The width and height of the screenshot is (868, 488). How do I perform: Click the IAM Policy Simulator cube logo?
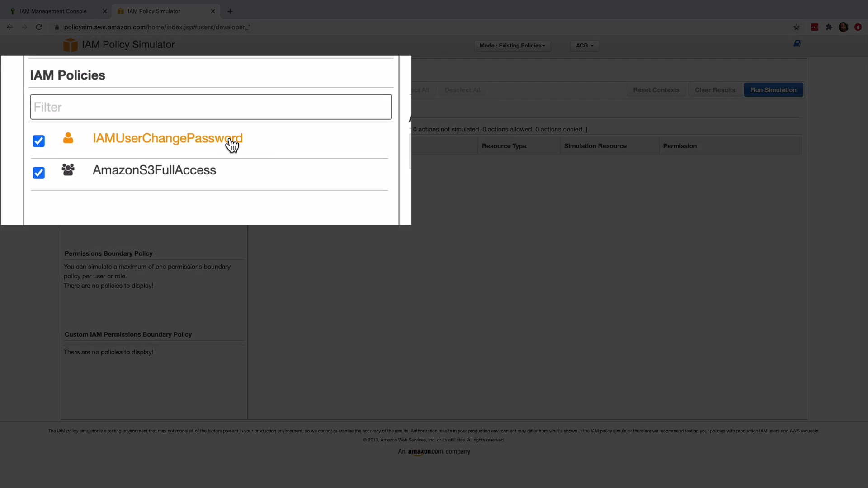[x=70, y=45]
